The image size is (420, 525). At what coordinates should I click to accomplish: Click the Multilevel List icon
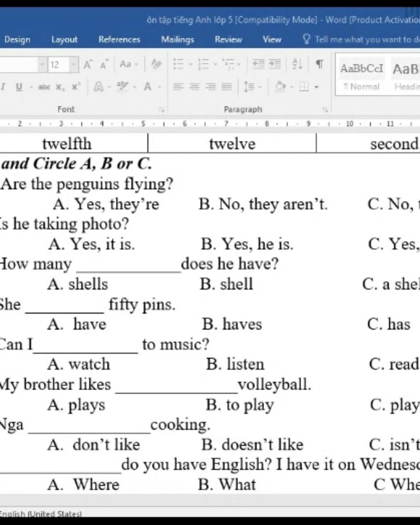coord(228,64)
